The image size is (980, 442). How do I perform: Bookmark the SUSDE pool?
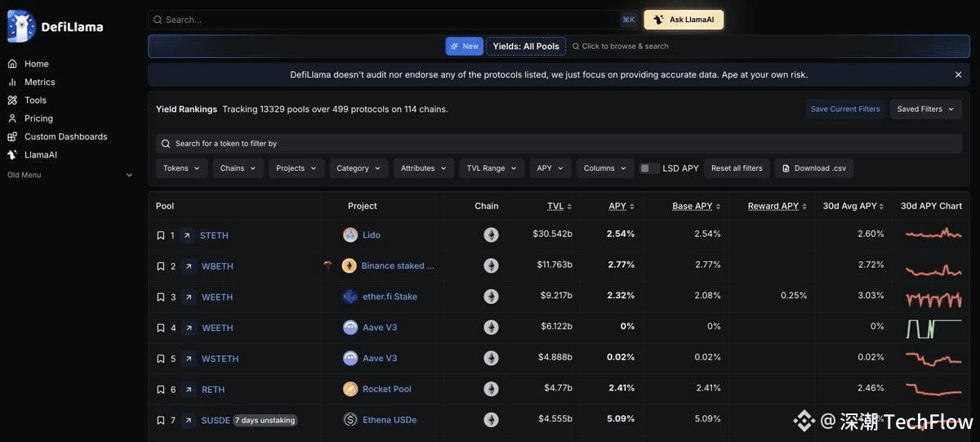(160, 421)
